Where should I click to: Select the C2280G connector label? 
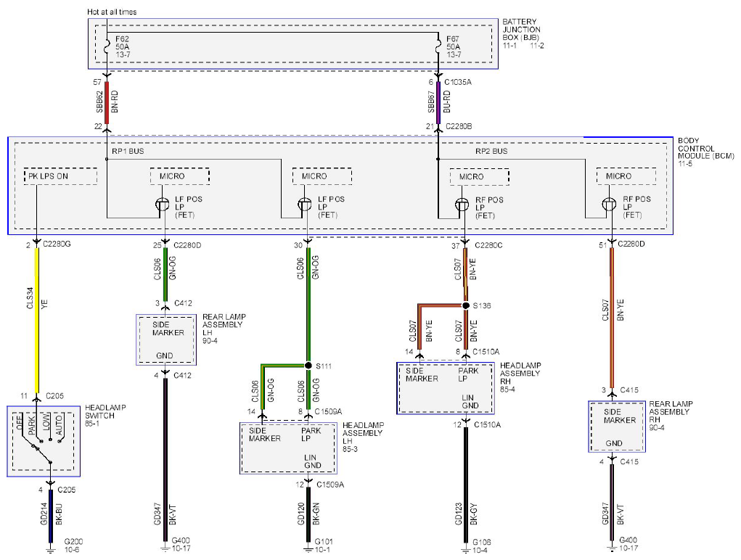pos(57,244)
